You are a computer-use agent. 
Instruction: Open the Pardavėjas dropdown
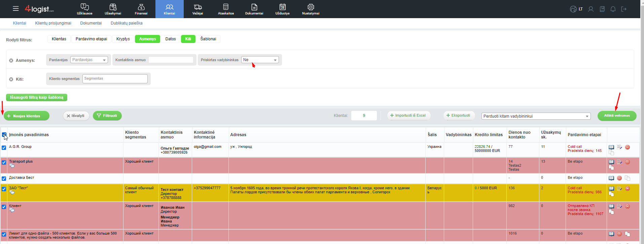tap(89, 60)
